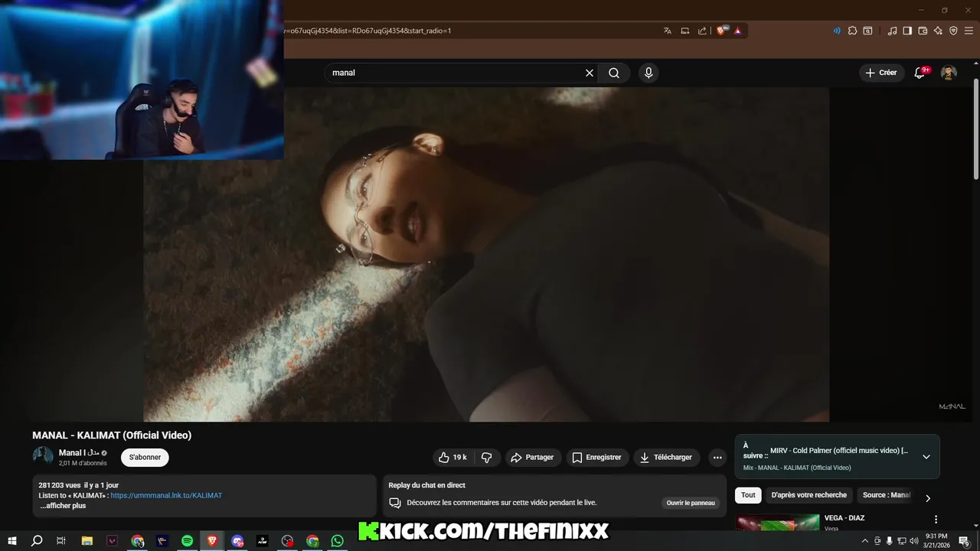Screen dimensions: 980x551
Task: Open browser extensions puzzle icon
Action: tap(852, 31)
